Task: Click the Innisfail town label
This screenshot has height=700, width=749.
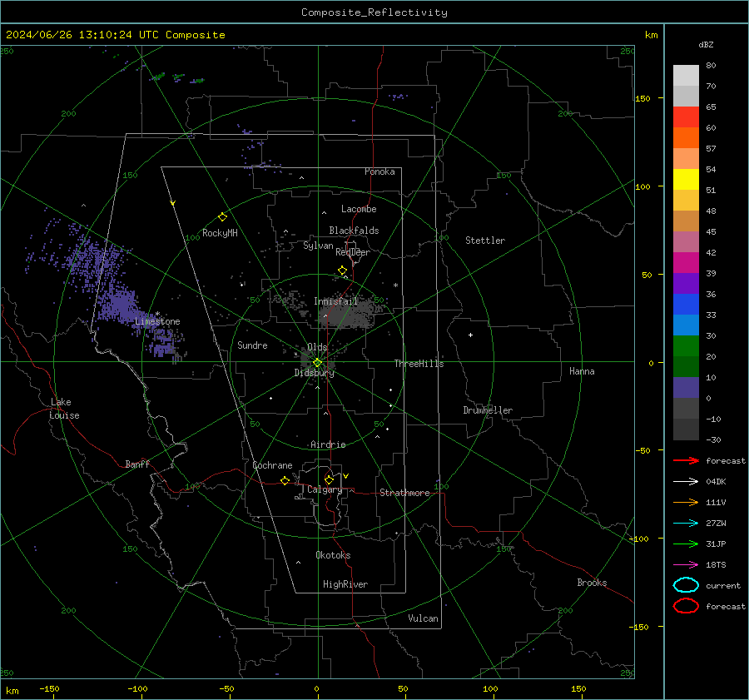Action: click(336, 301)
